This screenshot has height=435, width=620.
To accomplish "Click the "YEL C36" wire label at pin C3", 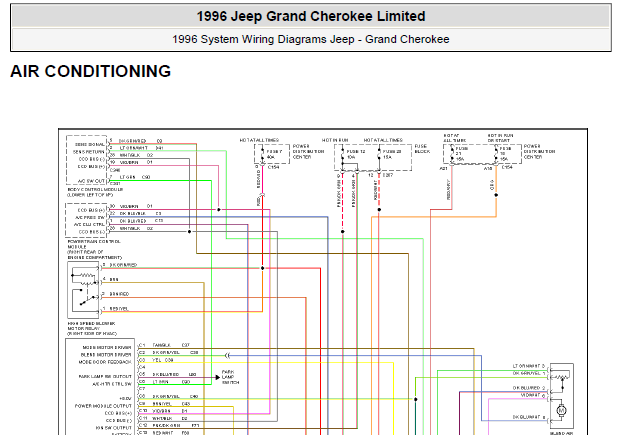I will coord(163,360).
